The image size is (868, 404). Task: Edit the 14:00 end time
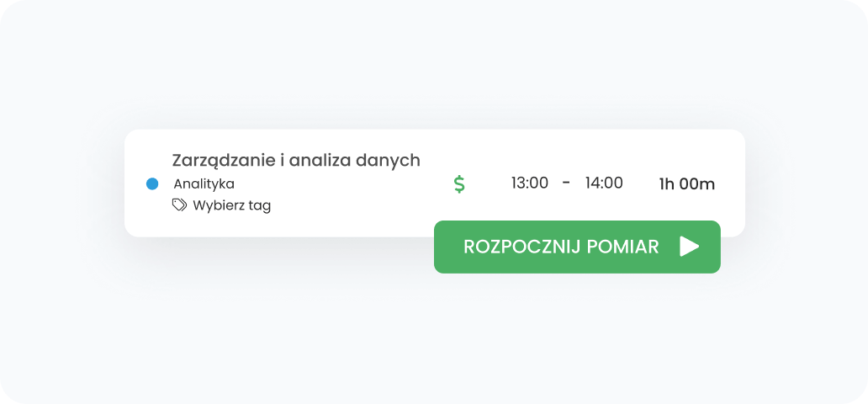pyautogui.click(x=604, y=183)
